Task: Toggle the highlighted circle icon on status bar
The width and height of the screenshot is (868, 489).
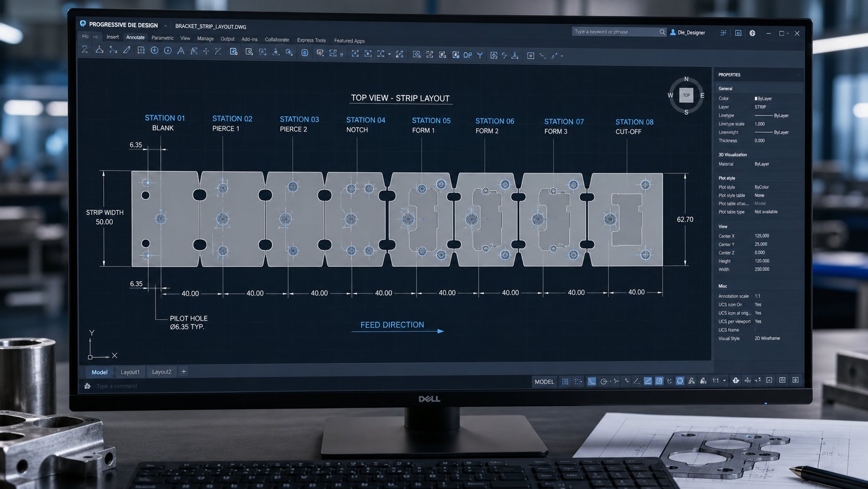Action: pyautogui.click(x=680, y=381)
